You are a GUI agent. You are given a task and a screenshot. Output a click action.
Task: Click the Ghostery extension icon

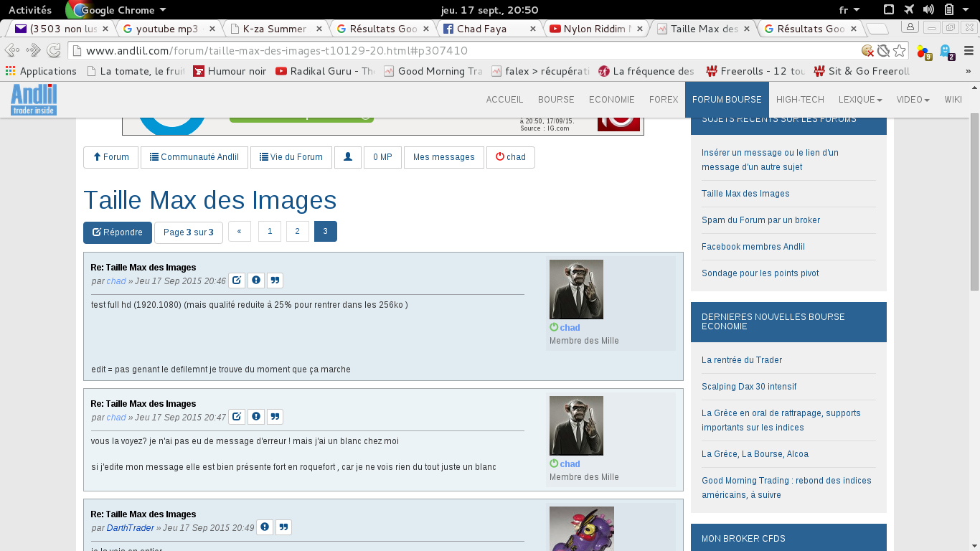pyautogui.click(x=947, y=51)
